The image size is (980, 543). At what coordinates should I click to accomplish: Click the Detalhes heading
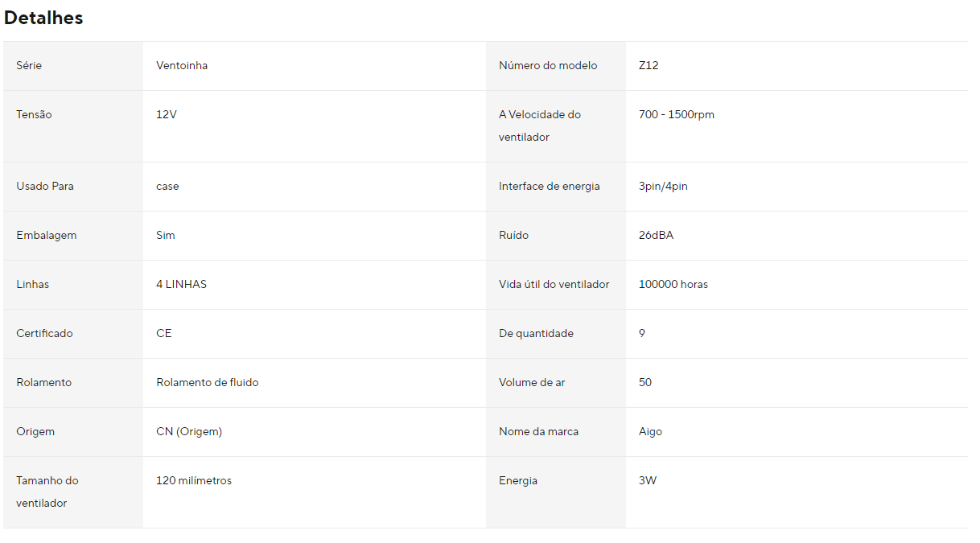tap(43, 18)
